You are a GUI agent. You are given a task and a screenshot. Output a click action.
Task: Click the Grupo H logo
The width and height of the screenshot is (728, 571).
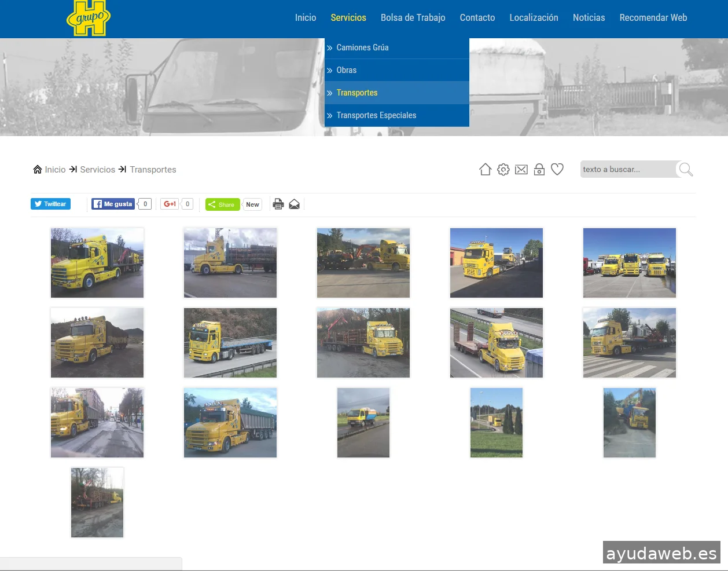pos(89,18)
